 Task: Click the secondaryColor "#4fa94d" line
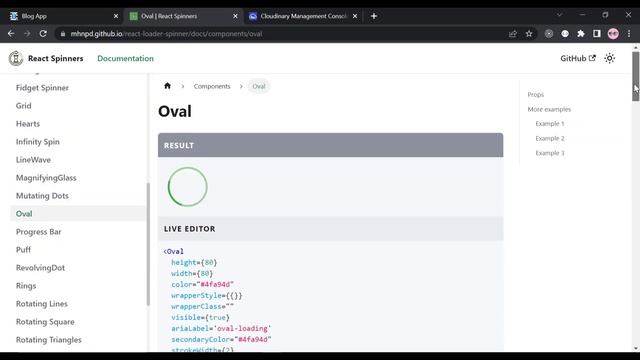click(x=221, y=339)
